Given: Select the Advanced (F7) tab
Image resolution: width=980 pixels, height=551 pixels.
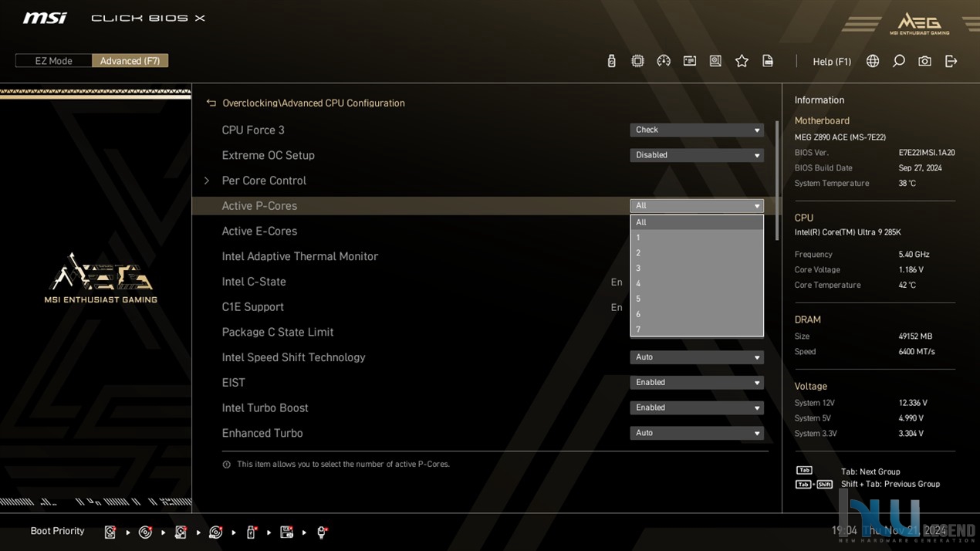Looking at the screenshot, I should coord(130,61).
